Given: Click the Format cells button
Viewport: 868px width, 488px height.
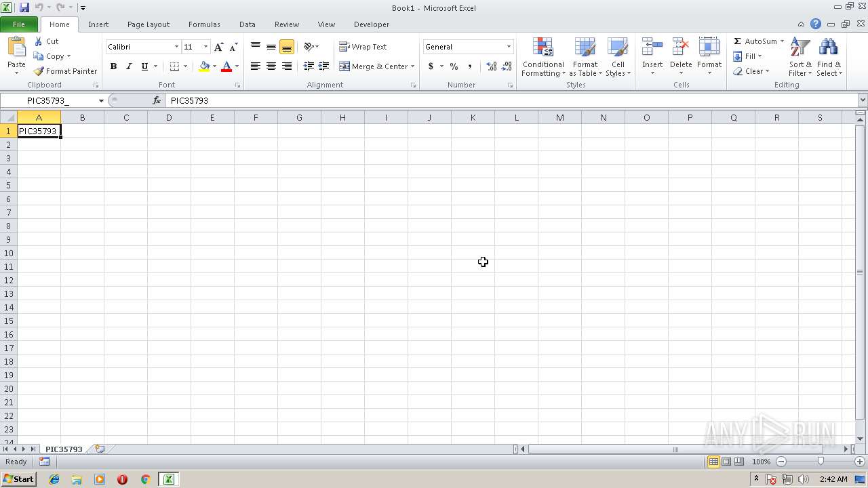Looking at the screenshot, I should click(x=709, y=58).
